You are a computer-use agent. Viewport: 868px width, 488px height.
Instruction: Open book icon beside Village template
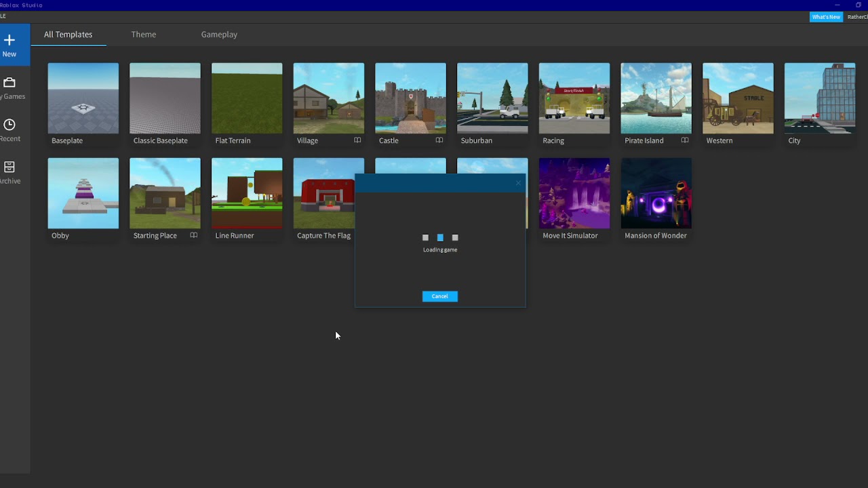(x=357, y=140)
